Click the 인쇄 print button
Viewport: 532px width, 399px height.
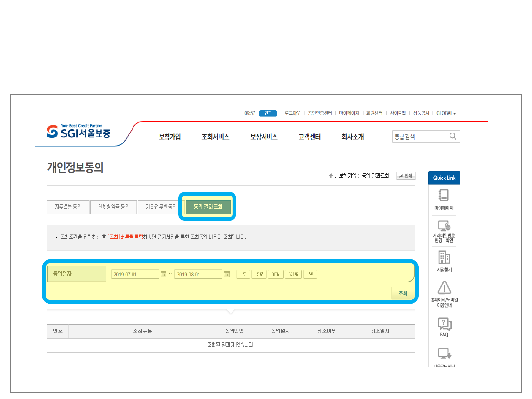[x=406, y=176]
